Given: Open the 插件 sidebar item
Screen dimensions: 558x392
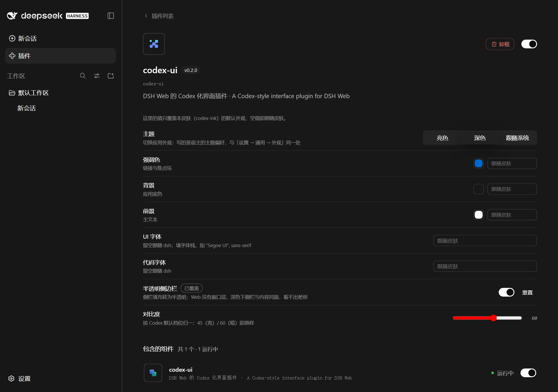Looking at the screenshot, I should (x=60, y=56).
